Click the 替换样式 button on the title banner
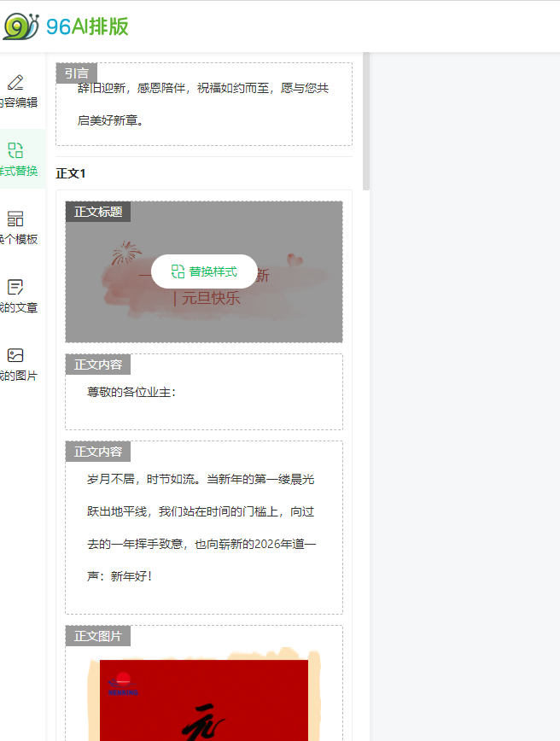This screenshot has width=560, height=741. [x=204, y=271]
